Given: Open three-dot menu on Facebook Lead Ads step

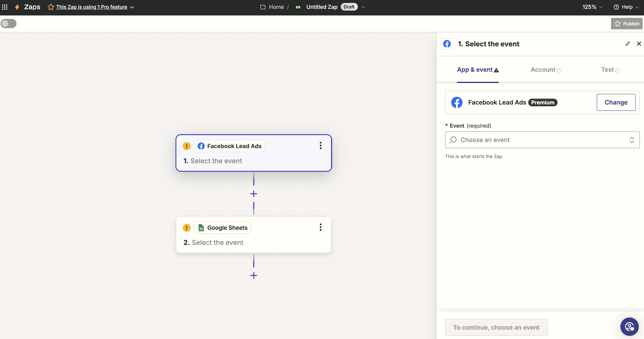Looking at the screenshot, I should coord(320,146).
